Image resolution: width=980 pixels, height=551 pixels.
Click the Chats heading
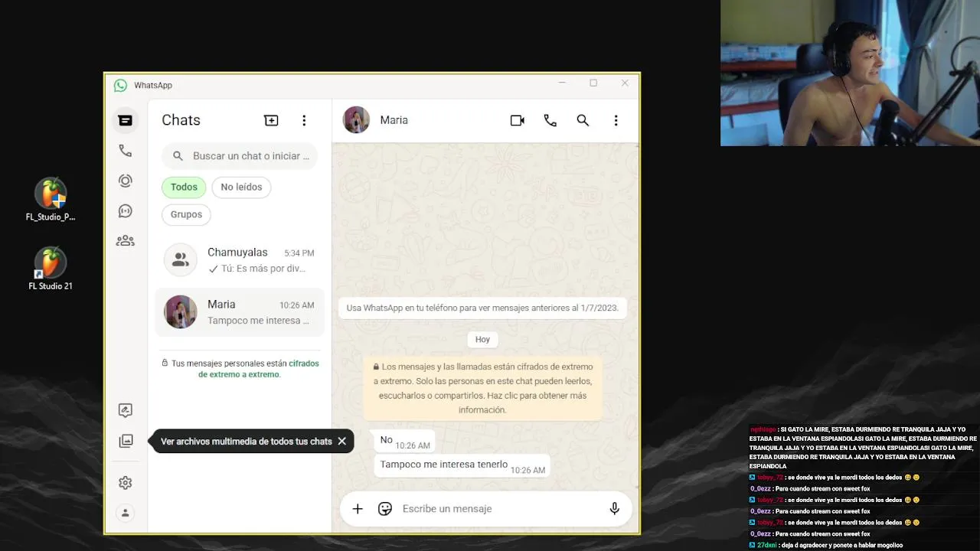point(181,120)
